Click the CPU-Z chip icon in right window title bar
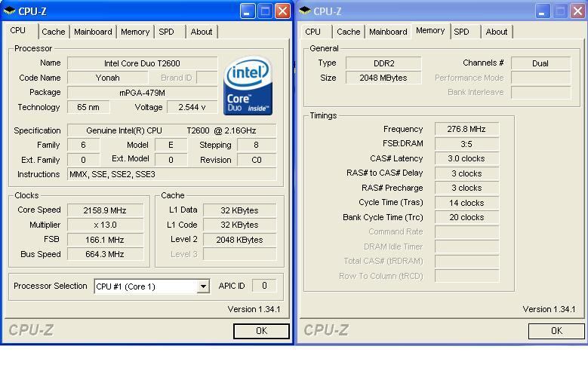Viewport: 588px width, 386px height. 304,11
